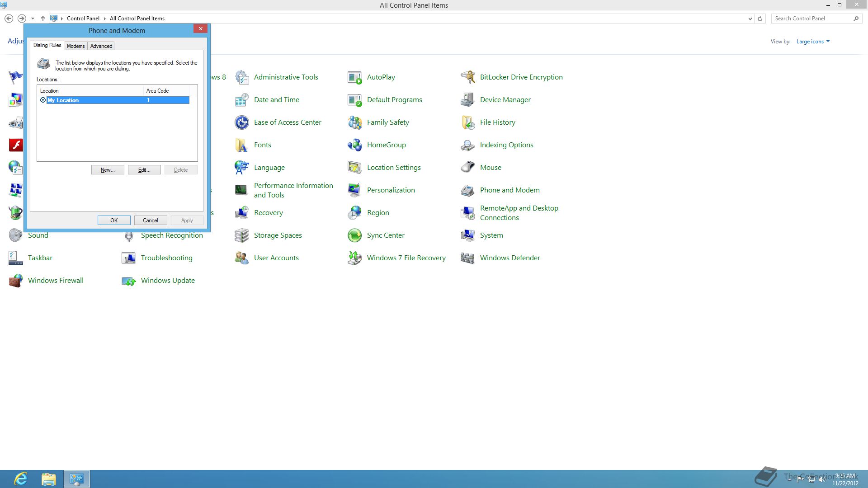Open File Explorer from the taskbar
Viewport: 868px width, 488px height.
49,479
